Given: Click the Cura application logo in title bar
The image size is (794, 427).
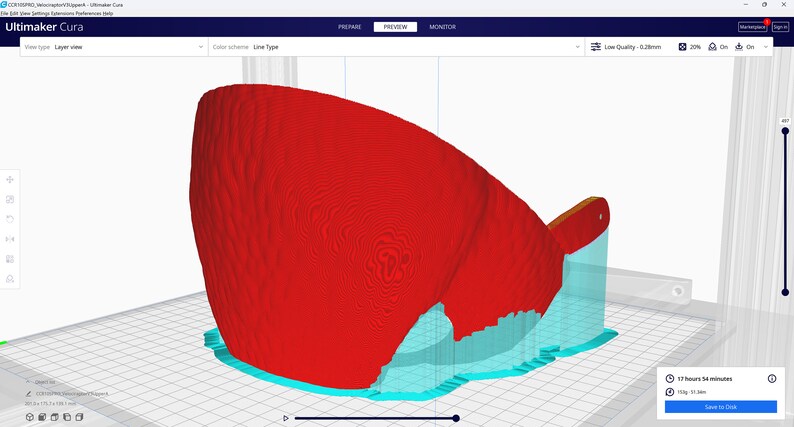Looking at the screenshot, I should (x=4, y=4).
